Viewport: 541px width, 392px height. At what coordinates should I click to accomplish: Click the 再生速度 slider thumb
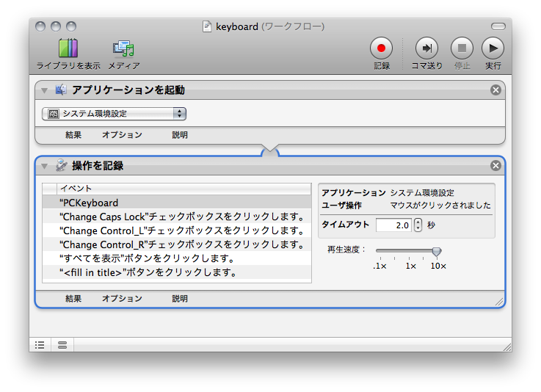[437, 252]
